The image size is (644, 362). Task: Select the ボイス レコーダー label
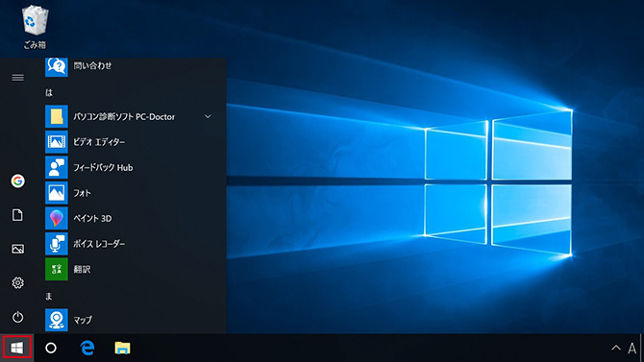point(99,244)
